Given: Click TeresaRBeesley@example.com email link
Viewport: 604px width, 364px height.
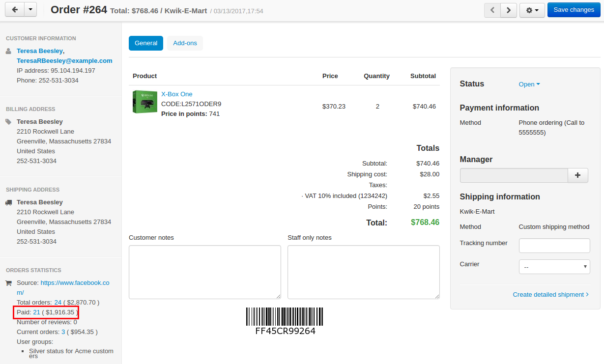Looking at the screenshot, I should click(x=64, y=61).
